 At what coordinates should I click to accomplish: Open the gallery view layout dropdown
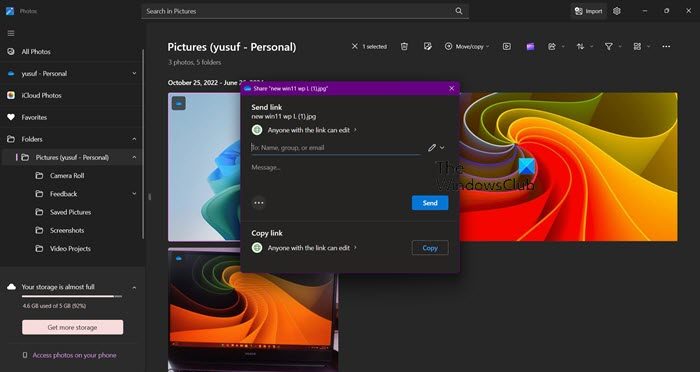coord(642,46)
